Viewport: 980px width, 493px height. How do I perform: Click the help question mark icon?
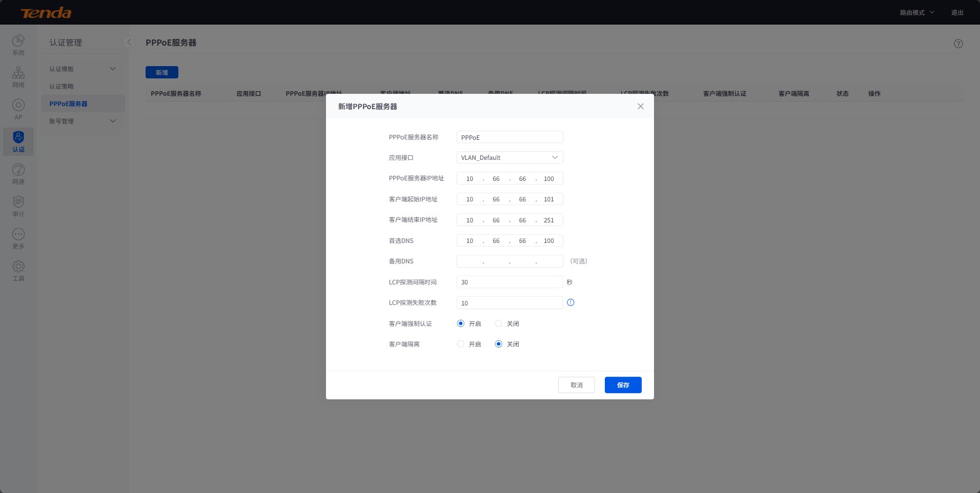pyautogui.click(x=958, y=44)
